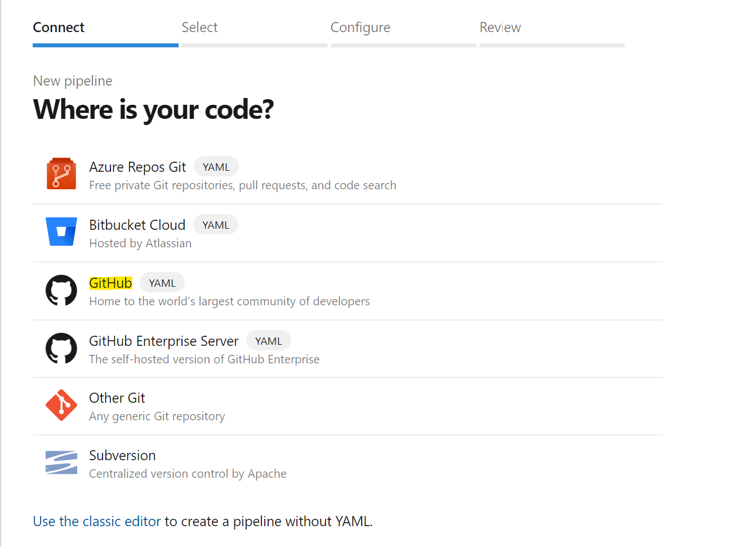Viewport: 756px width, 547px height.
Task: Switch to the Select step tab
Action: point(199,28)
